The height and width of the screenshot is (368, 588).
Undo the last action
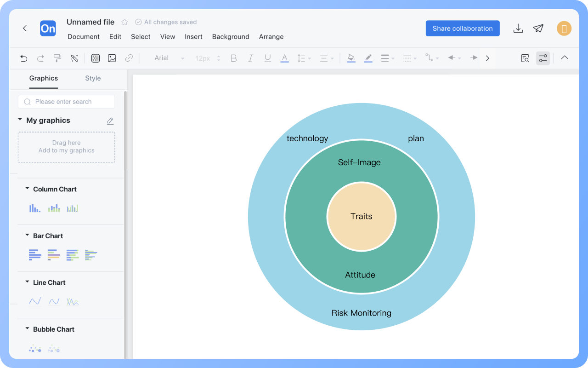tap(24, 58)
